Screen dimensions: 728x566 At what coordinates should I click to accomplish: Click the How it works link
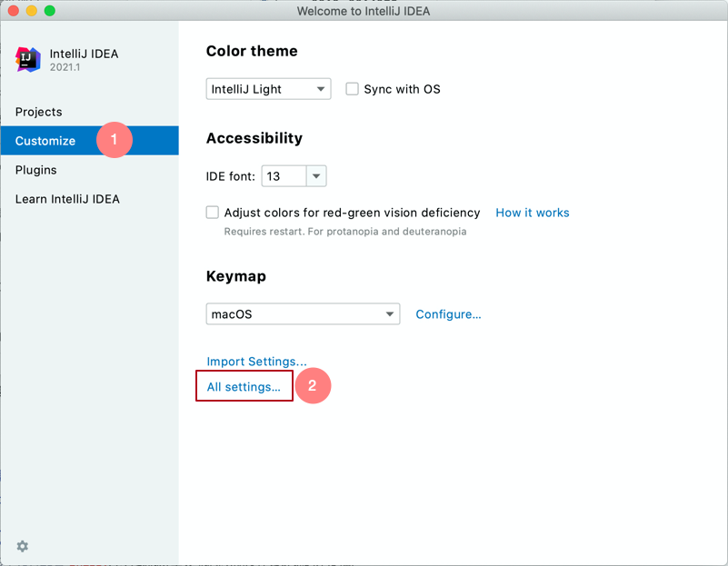point(533,213)
